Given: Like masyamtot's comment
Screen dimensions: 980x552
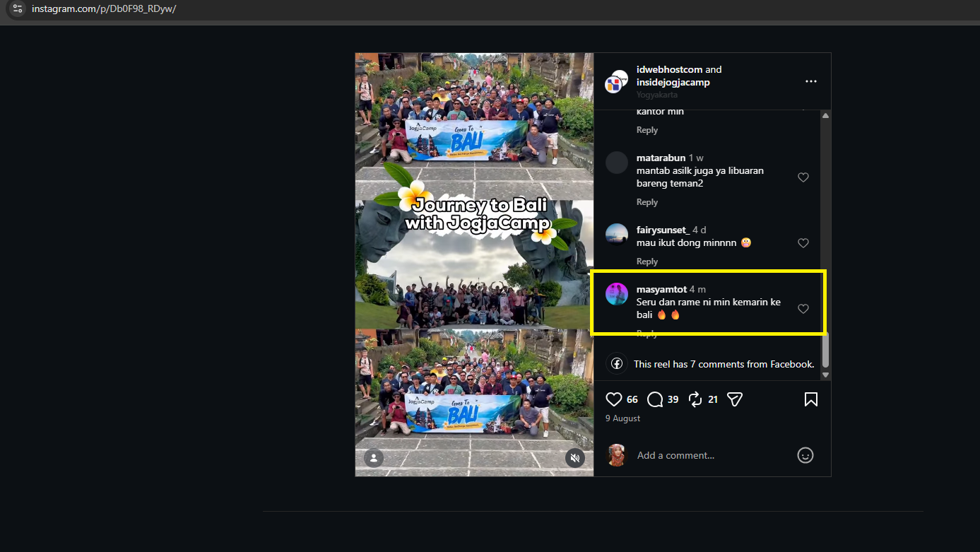Looking at the screenshot, I should coord(803,309).
